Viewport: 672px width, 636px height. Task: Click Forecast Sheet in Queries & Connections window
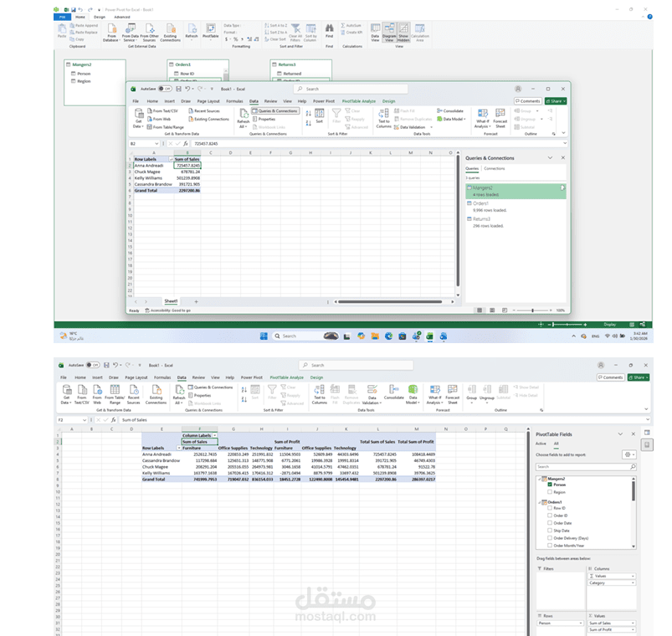point(500,118)
